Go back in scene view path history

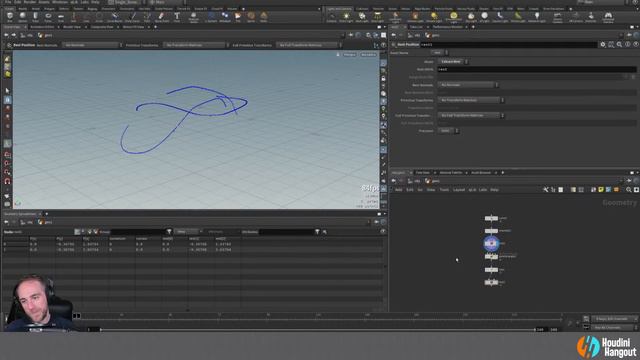click(6, 36)
